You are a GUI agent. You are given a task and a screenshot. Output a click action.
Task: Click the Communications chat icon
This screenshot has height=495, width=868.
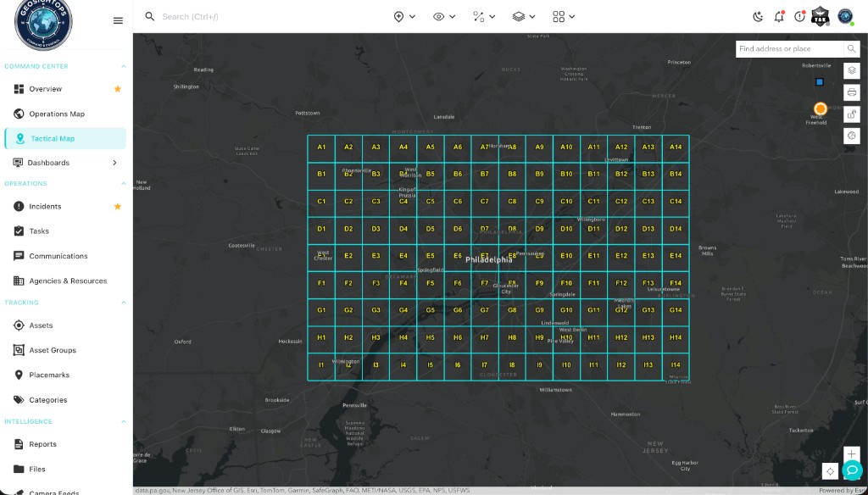coord(19,256)
